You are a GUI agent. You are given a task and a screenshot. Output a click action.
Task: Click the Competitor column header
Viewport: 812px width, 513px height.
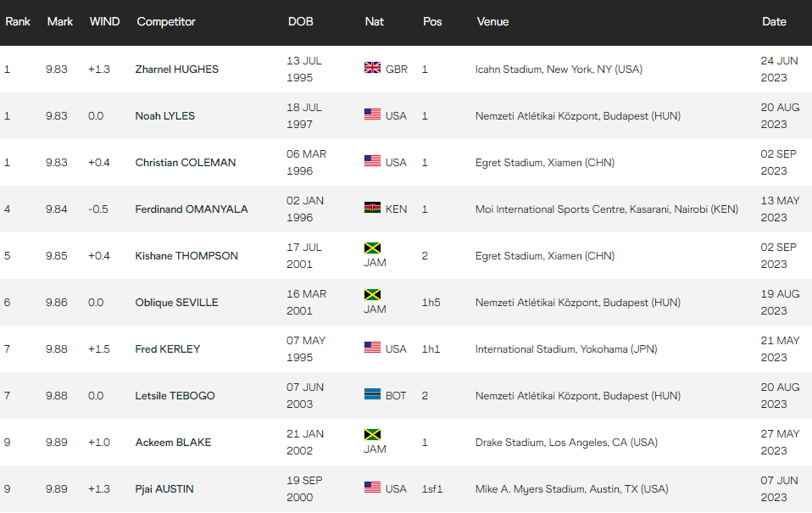[166, 22]
